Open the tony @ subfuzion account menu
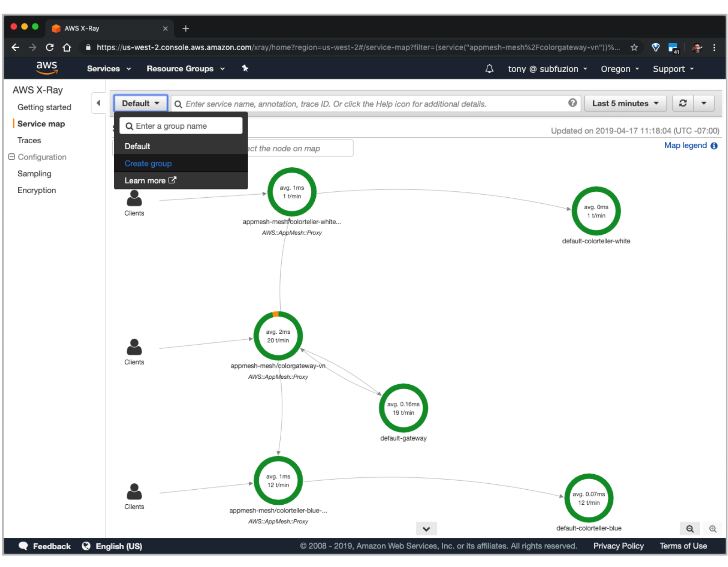 click(x=548, y=69)
